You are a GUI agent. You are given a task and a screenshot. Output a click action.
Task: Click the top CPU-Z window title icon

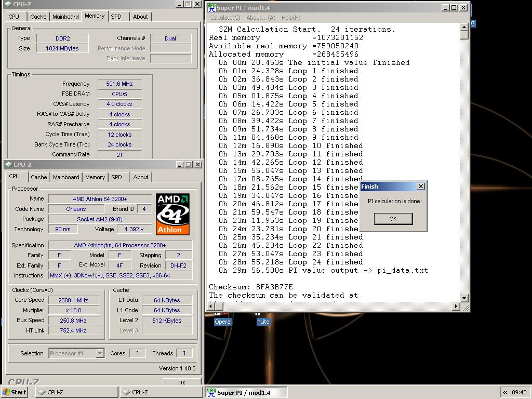9,4
